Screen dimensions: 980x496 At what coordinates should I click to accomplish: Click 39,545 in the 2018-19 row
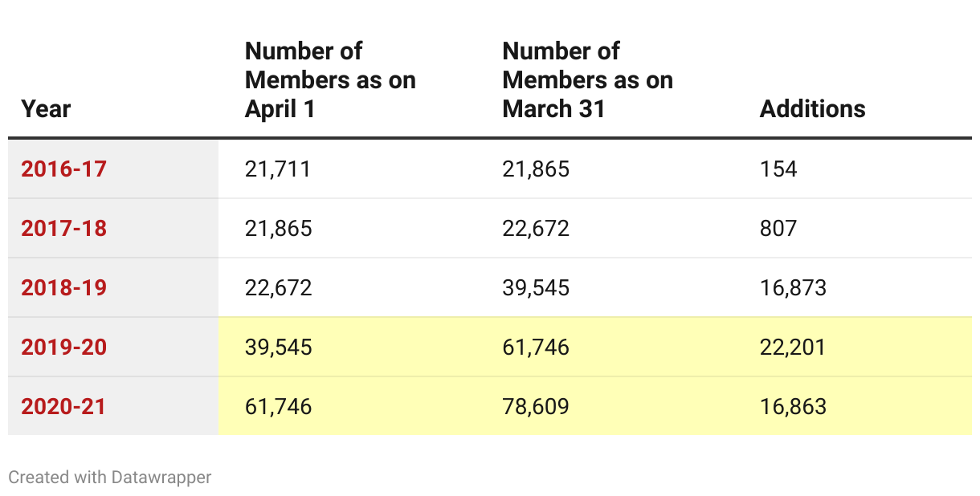(536, 288)
